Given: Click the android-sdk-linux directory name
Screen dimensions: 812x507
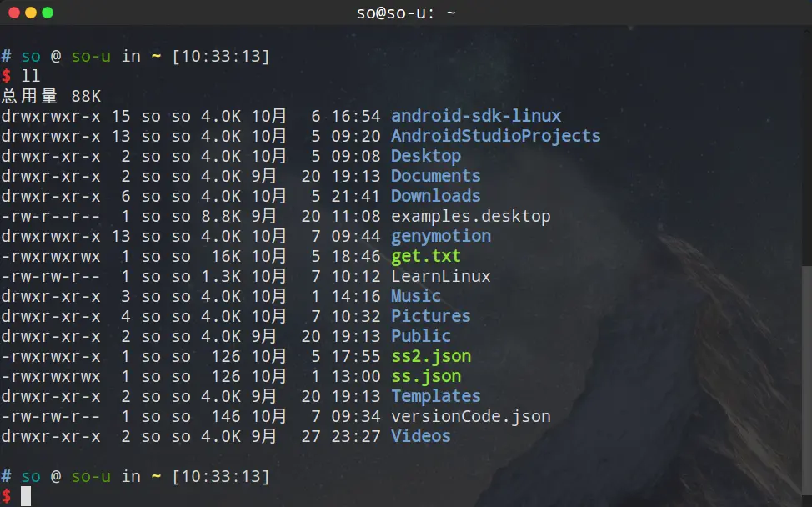Looking at the screenshot, I should point(476,116).
